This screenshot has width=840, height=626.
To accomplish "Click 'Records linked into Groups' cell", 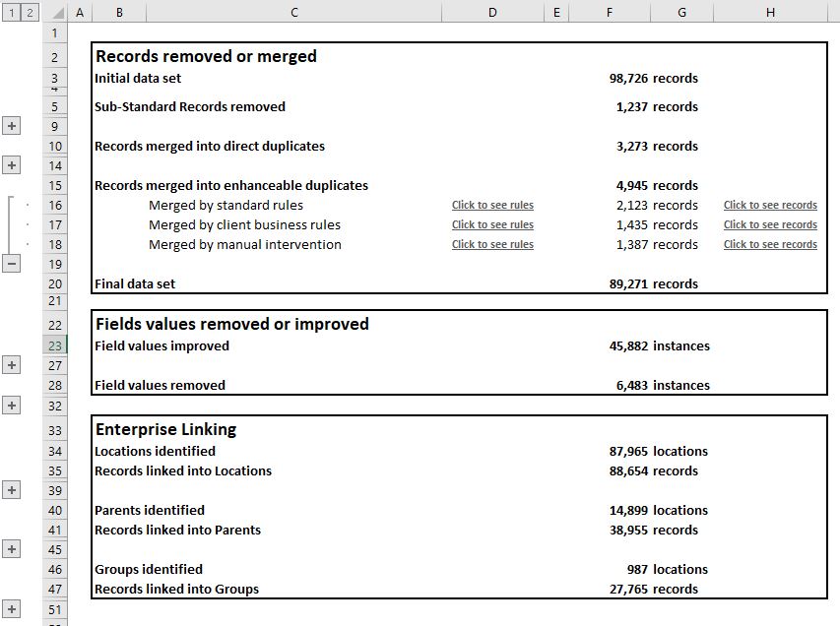I will (x=177, y=589).
